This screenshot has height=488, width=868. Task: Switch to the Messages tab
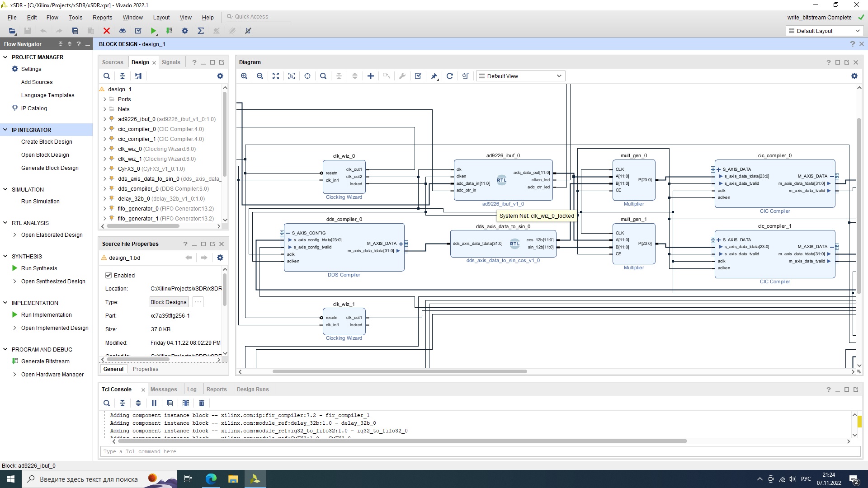164,389
